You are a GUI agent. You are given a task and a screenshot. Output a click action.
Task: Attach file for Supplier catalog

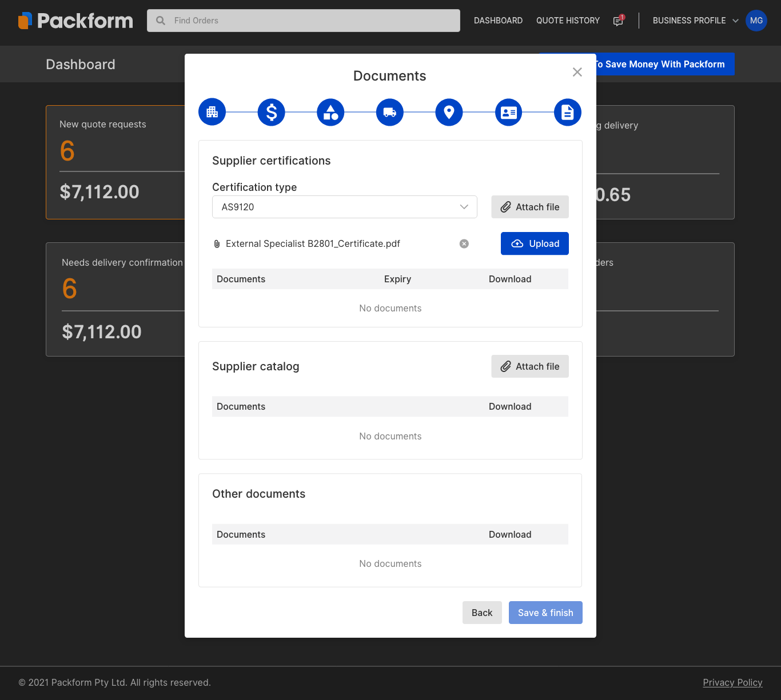[x=529, y=366]
